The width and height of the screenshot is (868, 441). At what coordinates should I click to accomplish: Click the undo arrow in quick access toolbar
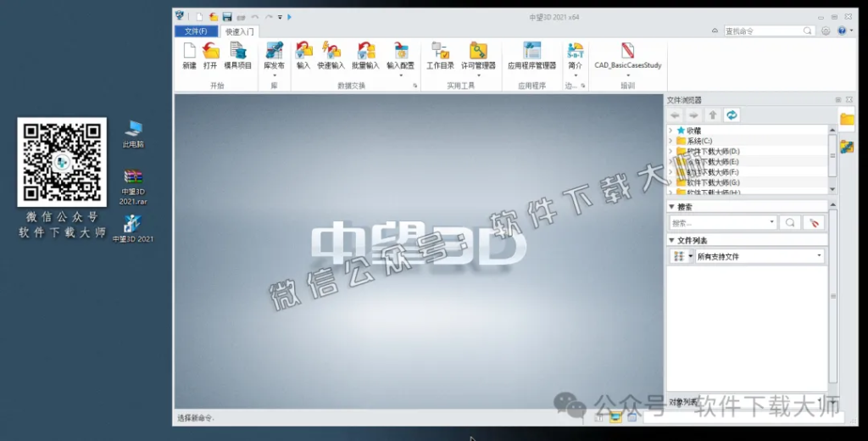[x=254, y=17]
